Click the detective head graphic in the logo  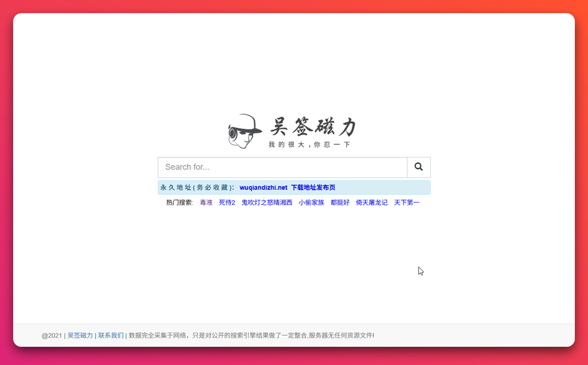(245, 131)
